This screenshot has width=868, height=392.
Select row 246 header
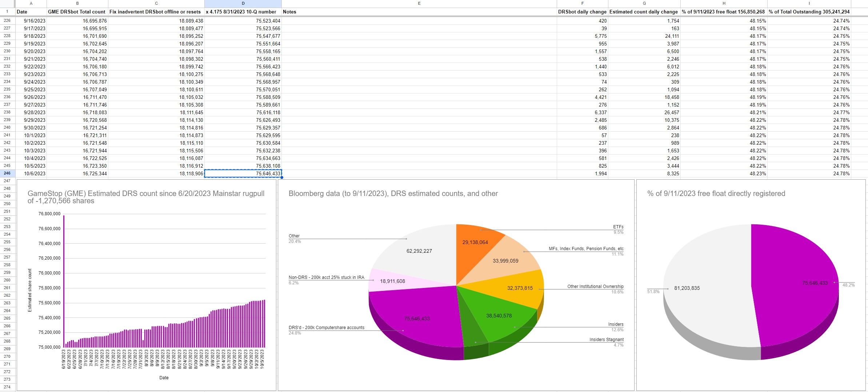7,173
